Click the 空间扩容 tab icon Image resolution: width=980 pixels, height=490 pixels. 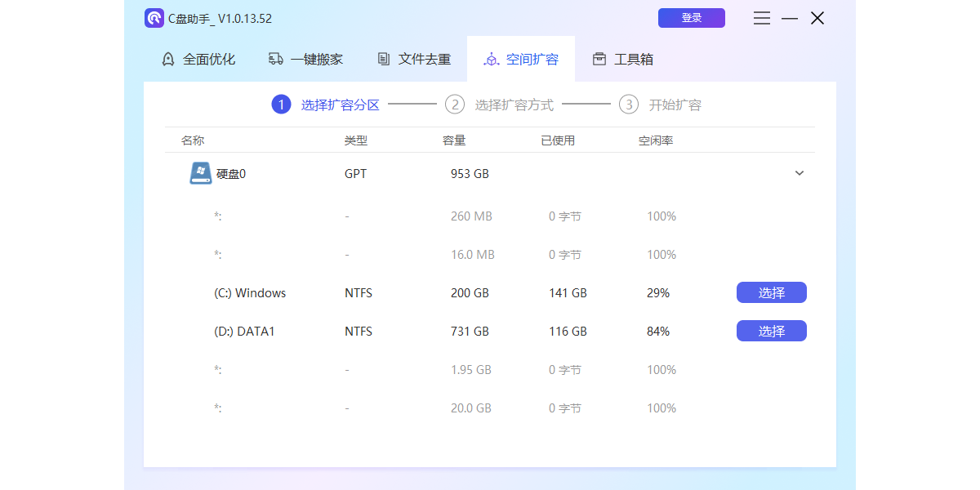pos(492,59)
